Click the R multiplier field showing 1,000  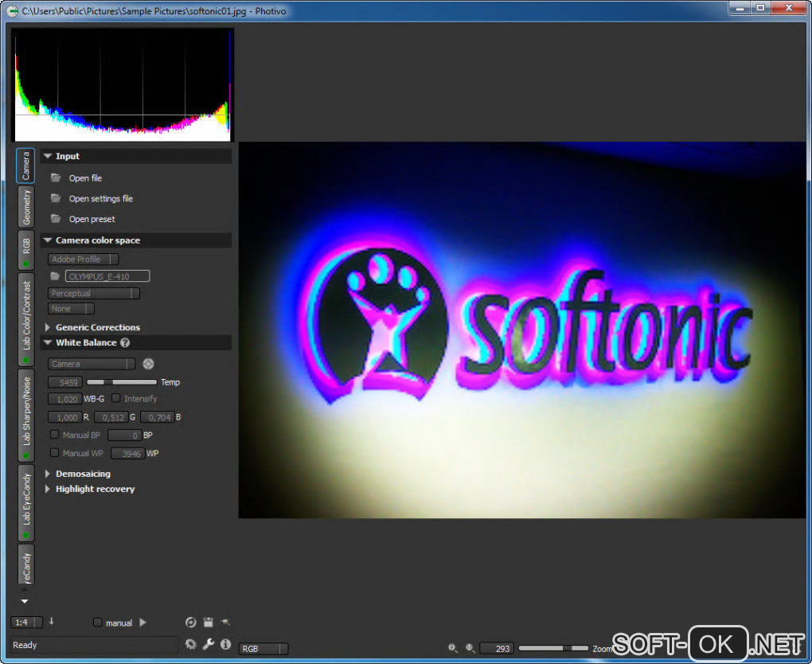coord(64,417)
